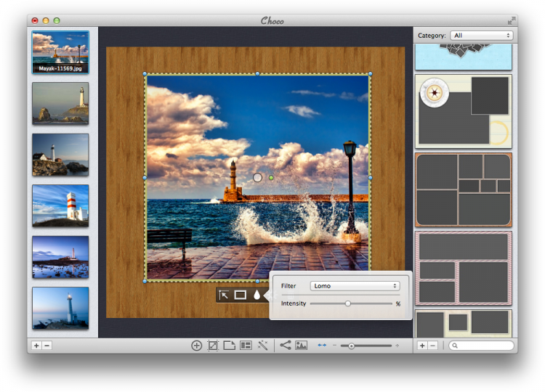Click the minus button below the templates panel

click(432, 346)
